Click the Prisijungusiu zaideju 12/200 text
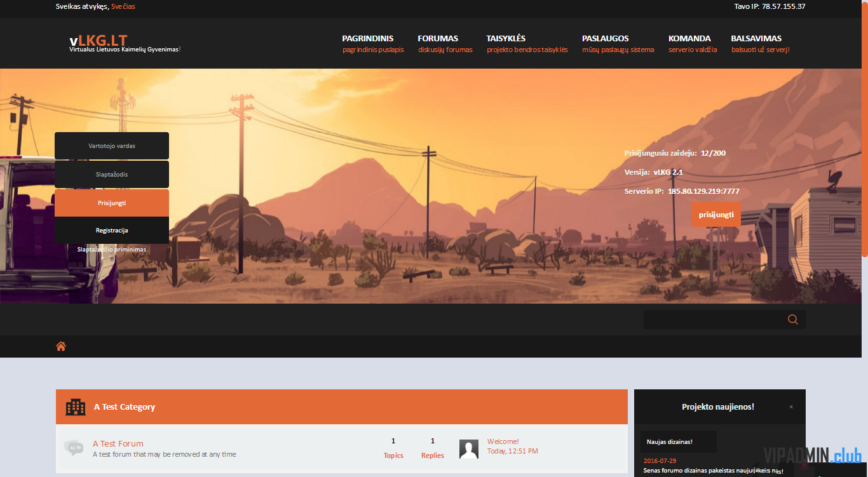The height and width of the screenshot is (477, 868). click(x=675, y=153)
